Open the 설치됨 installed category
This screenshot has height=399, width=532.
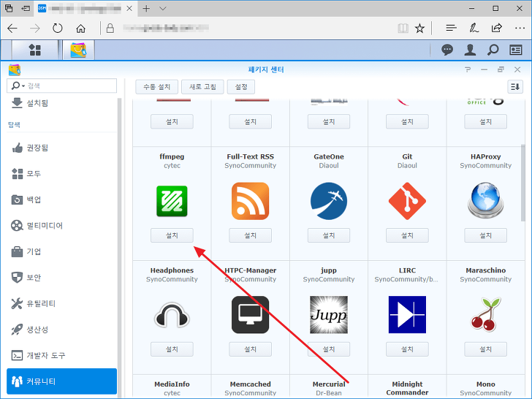click(61, 103)
